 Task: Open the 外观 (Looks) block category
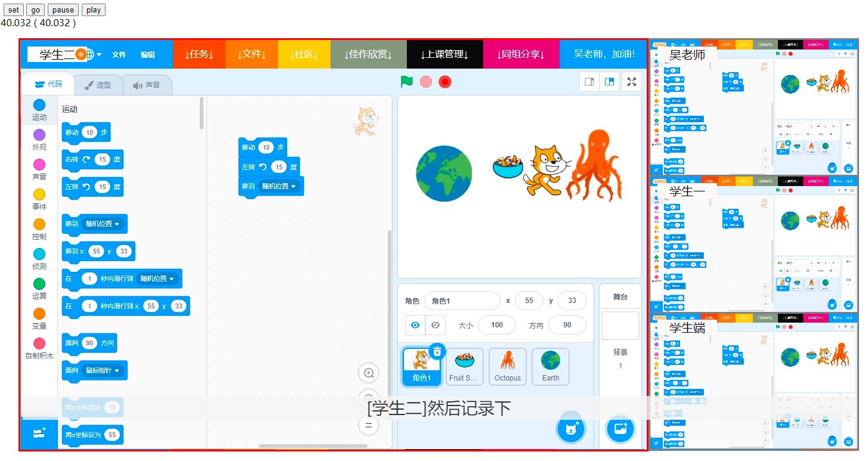(39, 140)
